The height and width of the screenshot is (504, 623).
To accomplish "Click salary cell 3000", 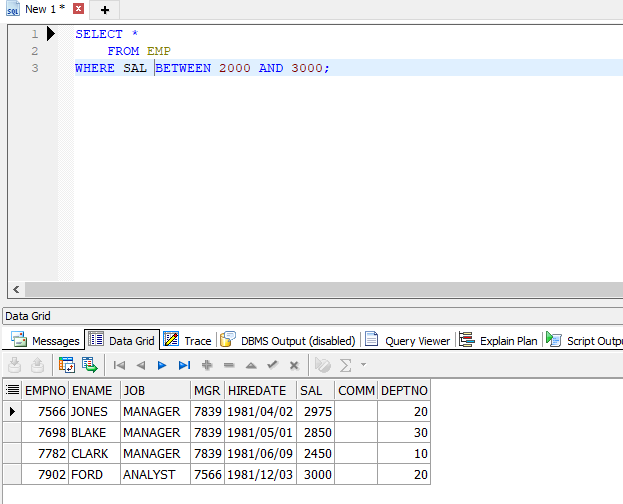I will point(315,475).
